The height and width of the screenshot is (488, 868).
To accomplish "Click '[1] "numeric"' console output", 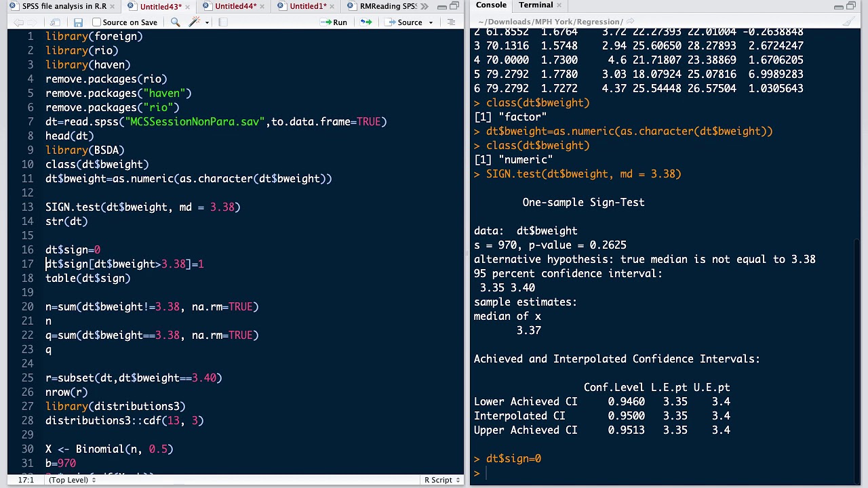I will 513,160.
